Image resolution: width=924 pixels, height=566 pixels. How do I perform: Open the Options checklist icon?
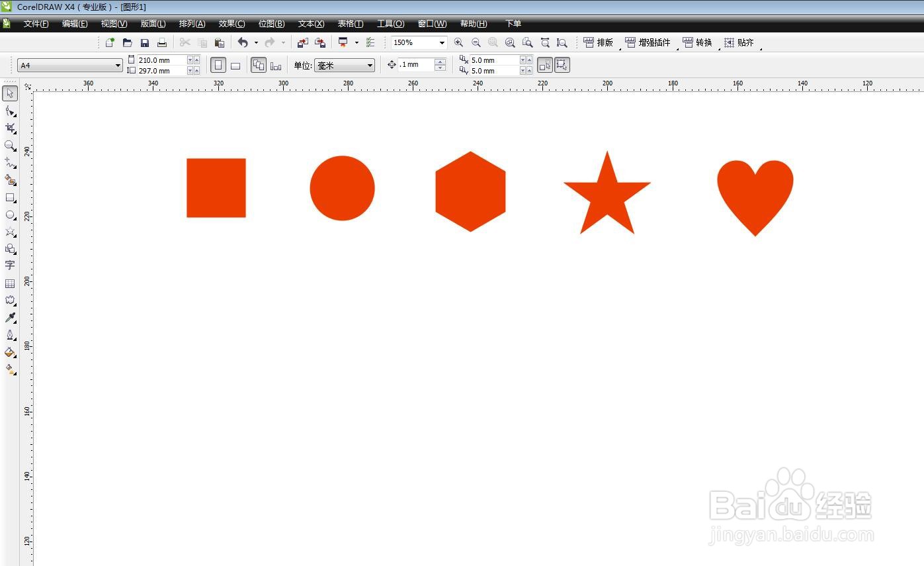(370, 42)
